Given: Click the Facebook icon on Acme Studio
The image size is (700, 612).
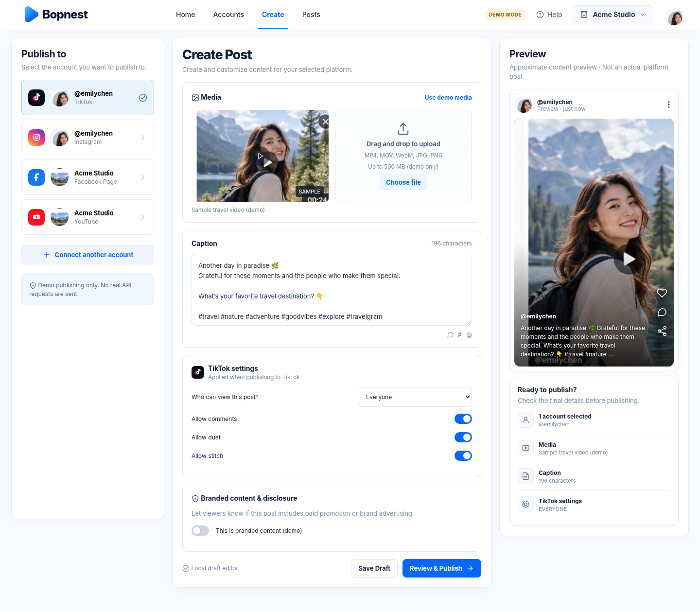Looking at the screenshot, I should (x=36, y=177).
